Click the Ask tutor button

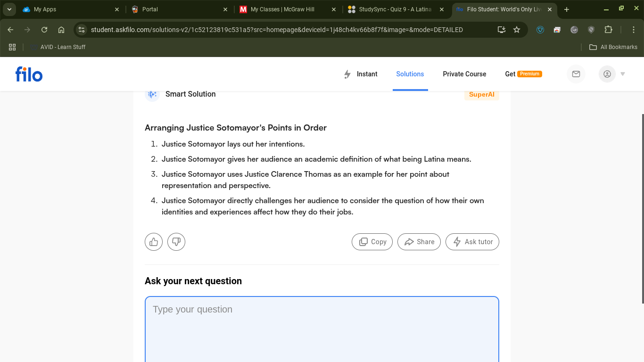pos(472,242)
